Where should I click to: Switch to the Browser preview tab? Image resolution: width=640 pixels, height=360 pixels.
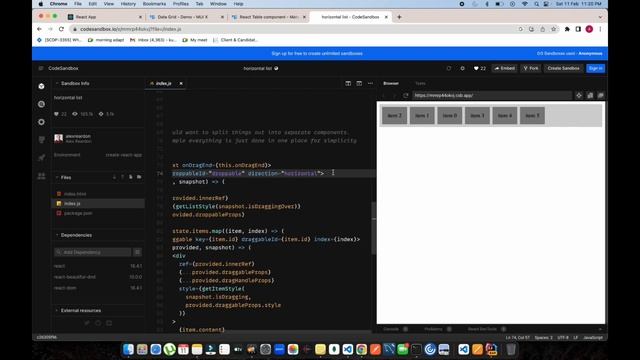(x=391, y=83)
